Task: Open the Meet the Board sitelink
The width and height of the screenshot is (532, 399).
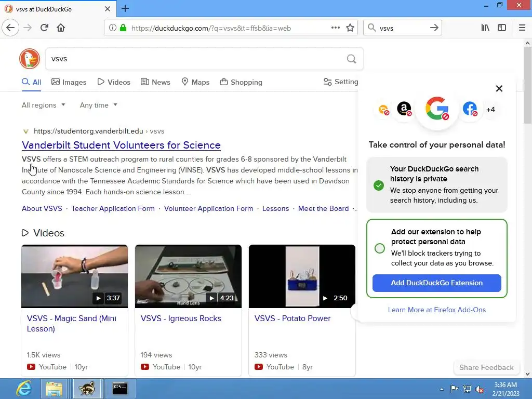Action: (x=323, y=208)
